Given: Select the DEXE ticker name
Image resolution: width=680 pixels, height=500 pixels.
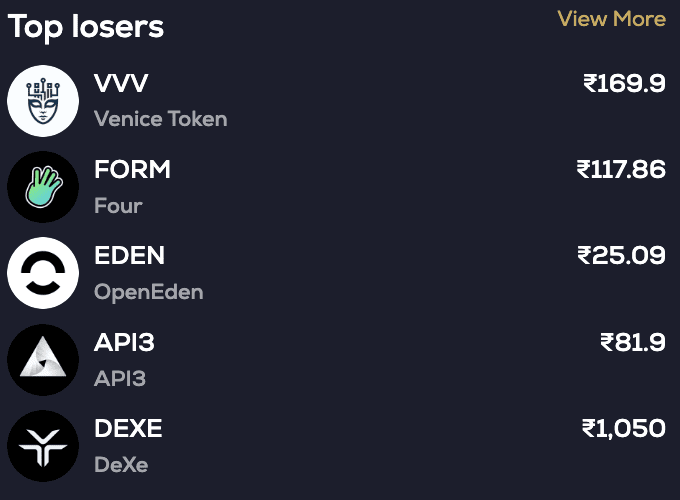Looking at the screenshot, I should pos(128,429).
